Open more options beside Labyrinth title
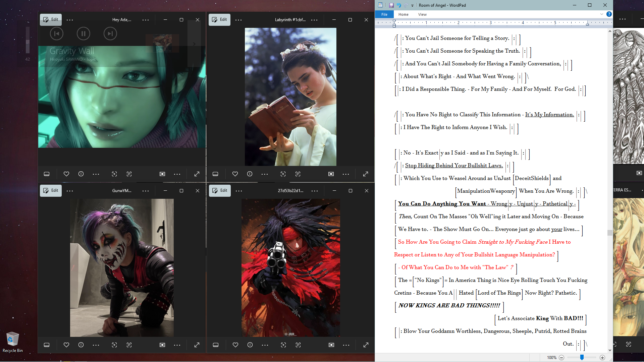 pos(314,20)
